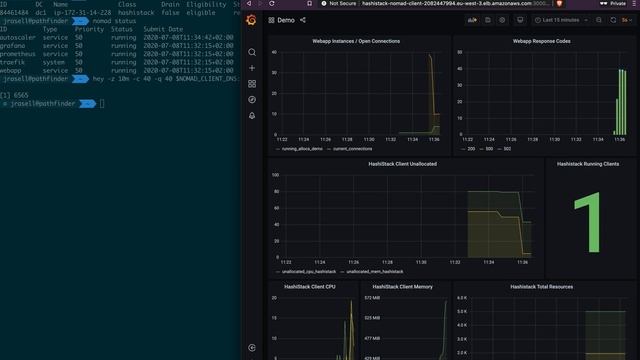Open the Dashboards grid icon in sidebar

pyautogui.click(x=252, y=84)
